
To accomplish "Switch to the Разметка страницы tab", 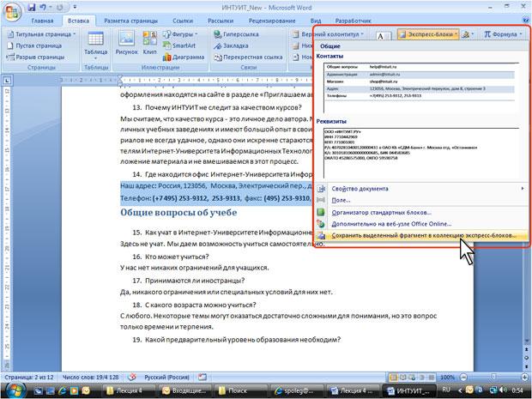I will [x=131, y=21].
